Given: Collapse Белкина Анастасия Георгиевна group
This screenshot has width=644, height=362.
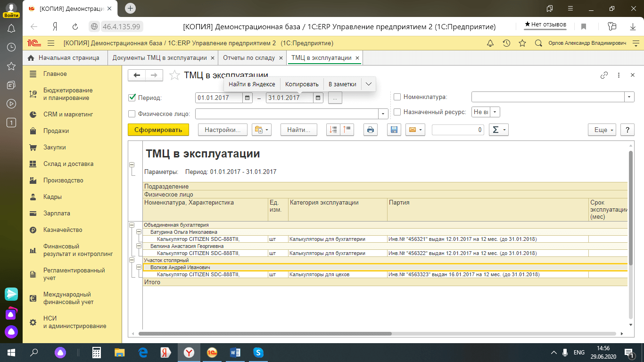Looking at the screenshot, I should coord(139,246).
